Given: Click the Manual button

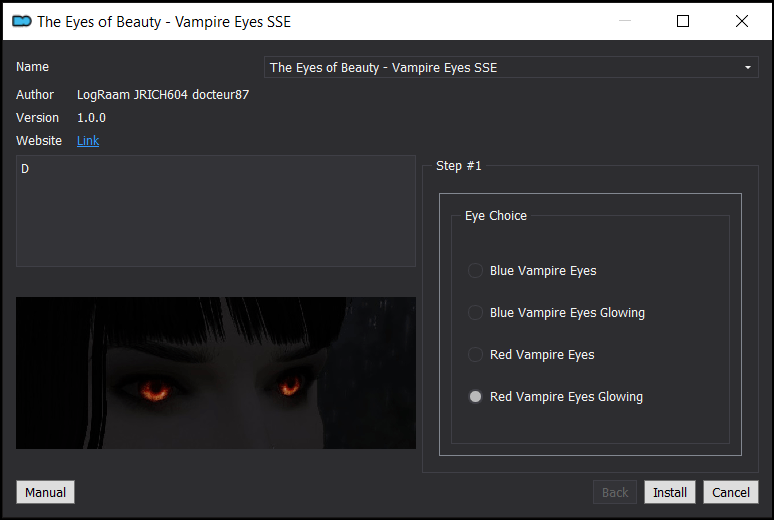Looking at the screenshot, I should 45,492.
